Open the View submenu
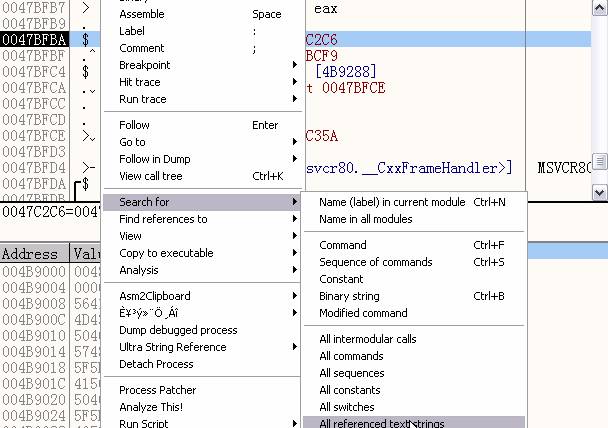Image resolution: width=608 pixels, height=428 pixels. 202,236
